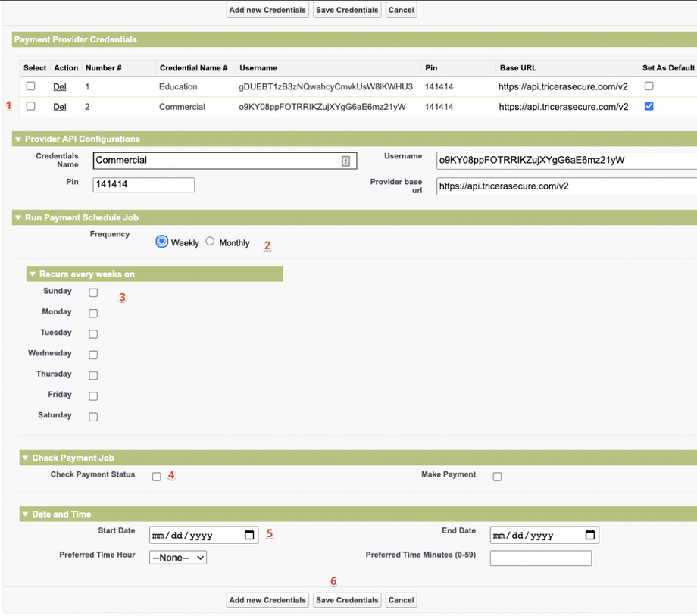The image size is (697, 616).
Task: Click into the Pin input field
Action: tap(143, 185)
